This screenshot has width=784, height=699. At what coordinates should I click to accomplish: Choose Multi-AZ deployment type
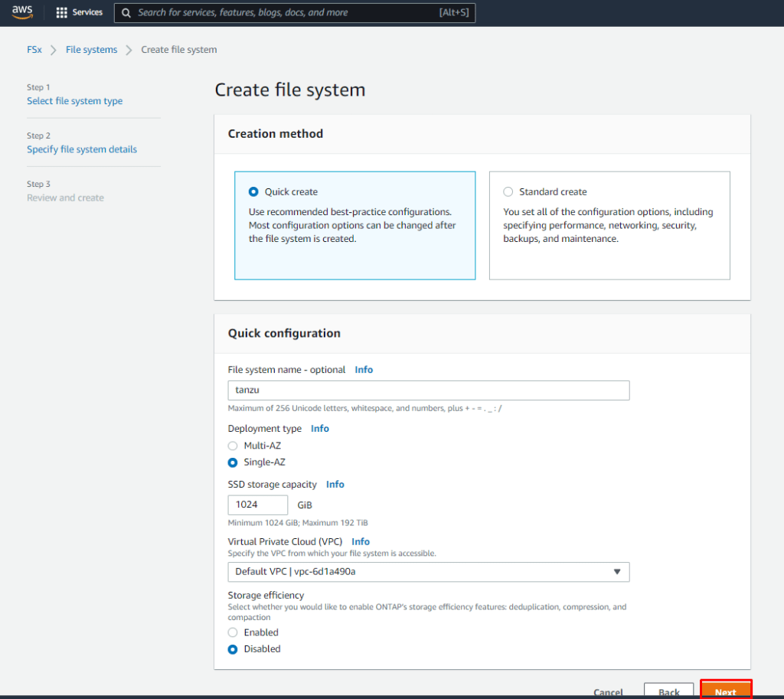click(x=233, y=446)
